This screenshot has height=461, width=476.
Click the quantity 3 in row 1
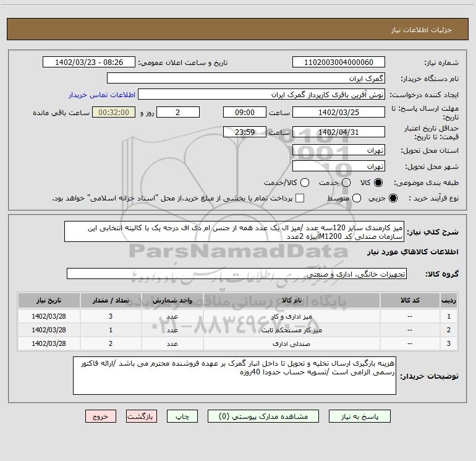(111, 316)
